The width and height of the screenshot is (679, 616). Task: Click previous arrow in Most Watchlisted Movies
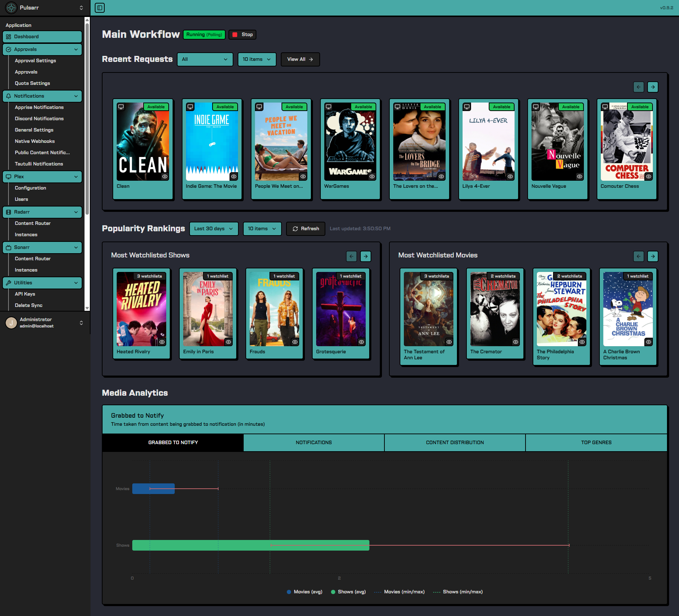[x=638, y=256]
